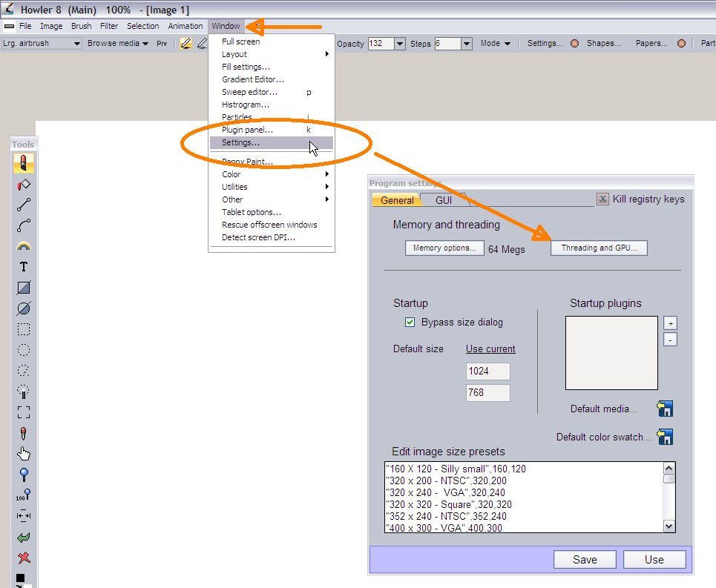Screen dimensions: 716x588
Task: Pick the straight line drawing tool
Action: (x=24, y=205)
